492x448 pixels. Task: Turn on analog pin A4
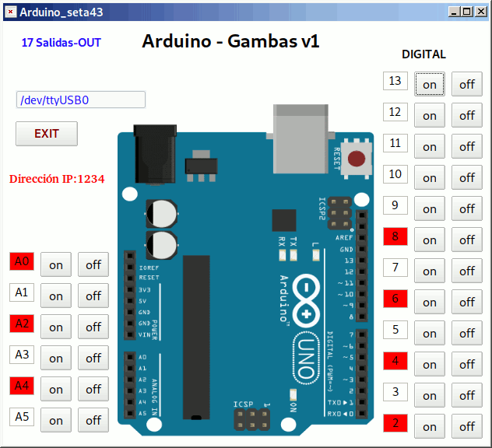56,389
